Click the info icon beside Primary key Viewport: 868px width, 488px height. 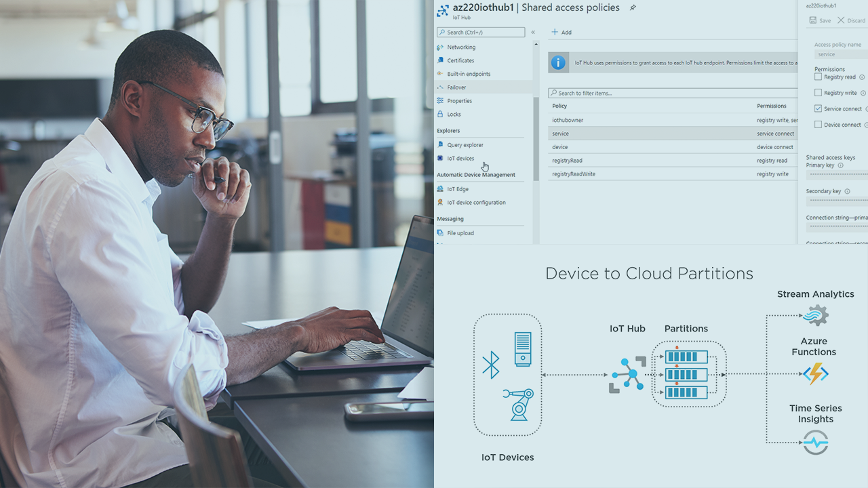point(840,165)
